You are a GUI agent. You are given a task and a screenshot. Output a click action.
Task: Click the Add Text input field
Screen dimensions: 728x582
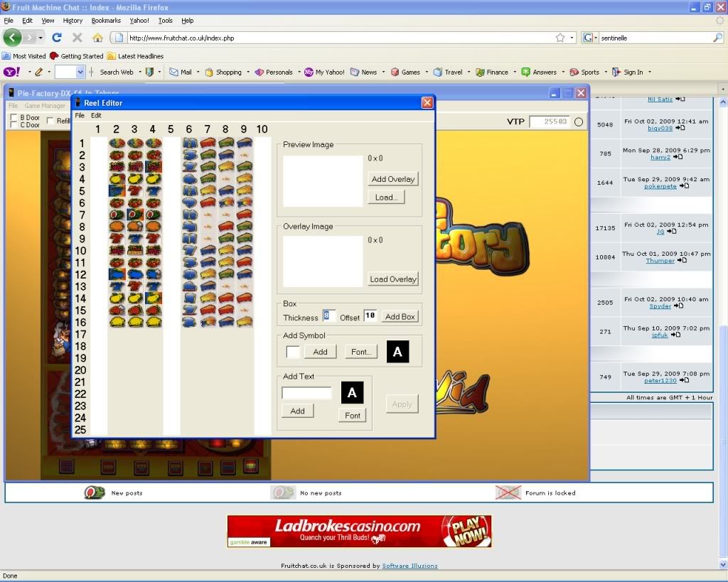pos(306,393)
